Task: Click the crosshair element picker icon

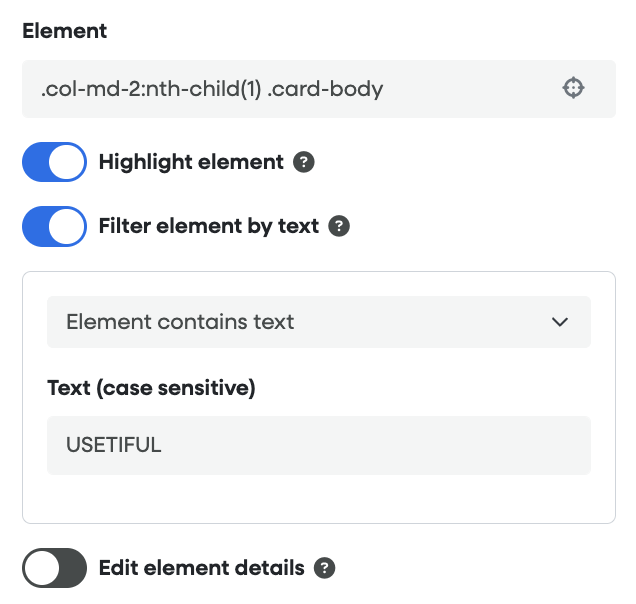Action: tap(573, 89)
